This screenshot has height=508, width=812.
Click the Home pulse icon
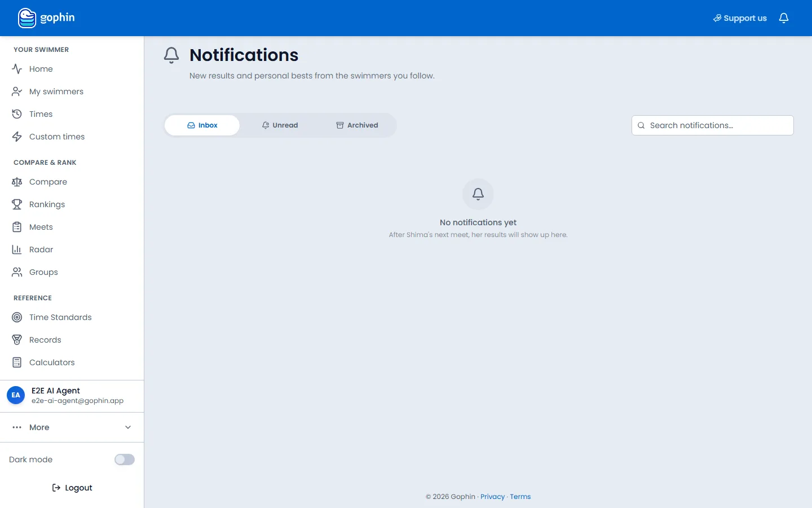[17, 69]
